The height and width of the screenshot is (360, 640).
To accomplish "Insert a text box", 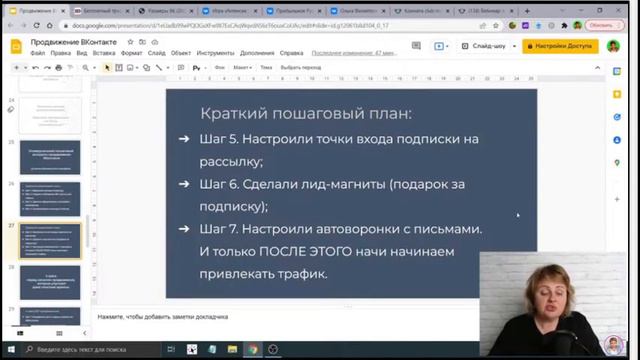I will [119, 67].
